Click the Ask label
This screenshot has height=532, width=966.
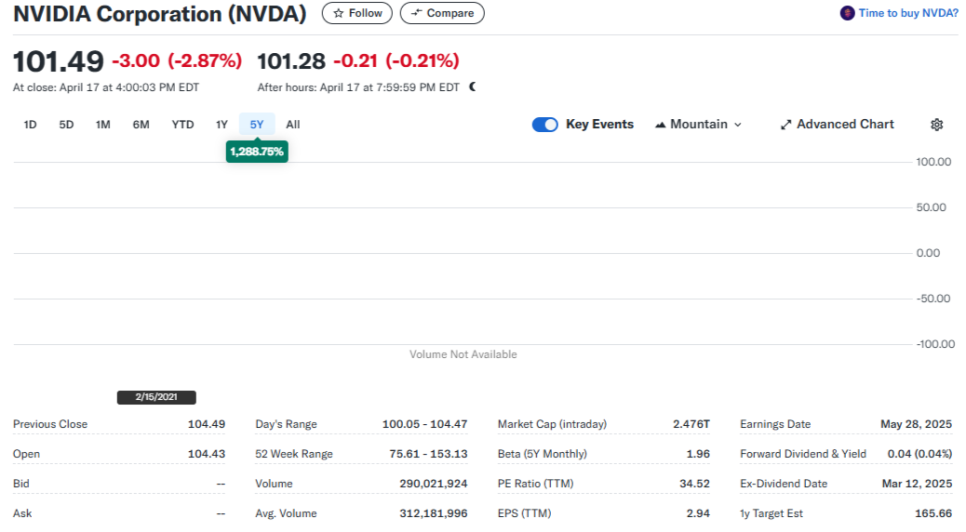coord(22,513)
